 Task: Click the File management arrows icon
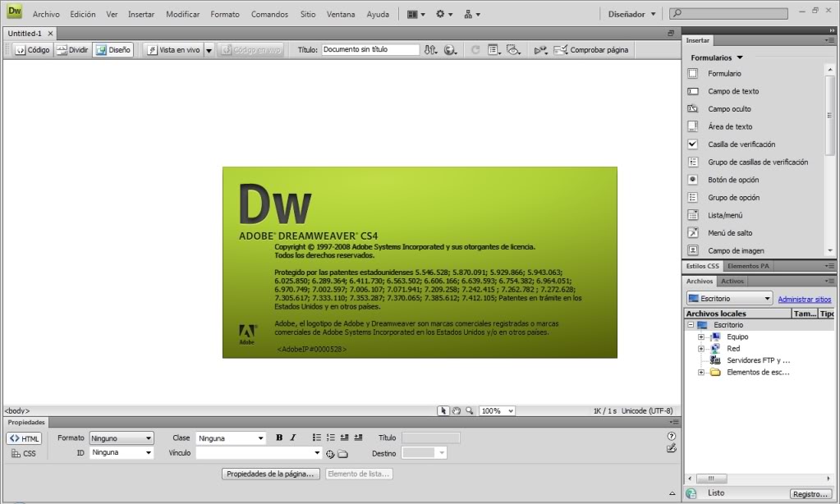pos(431,50)
